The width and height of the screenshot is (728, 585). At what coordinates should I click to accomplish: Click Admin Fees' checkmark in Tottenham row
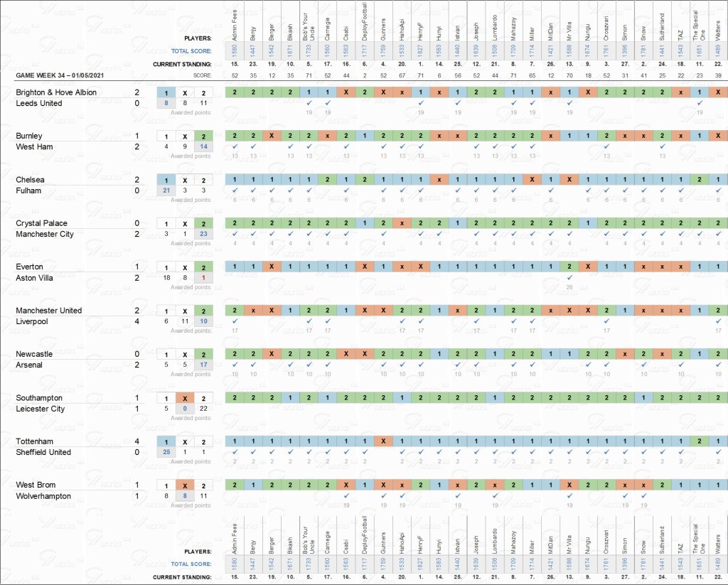(x=234, y=452)
